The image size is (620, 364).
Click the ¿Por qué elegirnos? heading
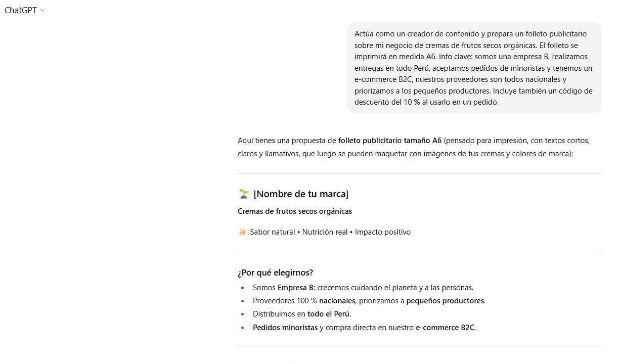pyautogui.click(x=275, y=272)
